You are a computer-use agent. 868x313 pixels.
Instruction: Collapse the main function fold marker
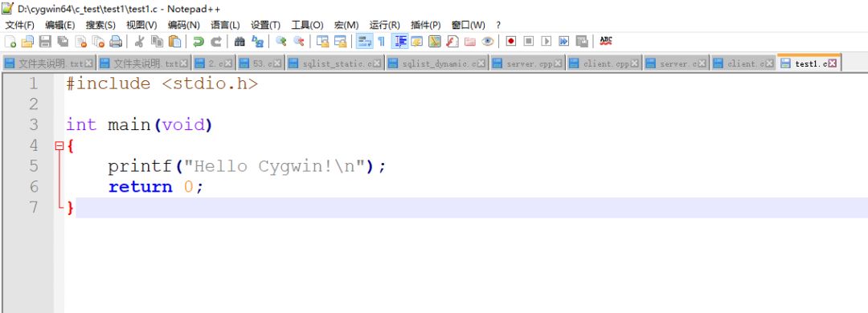point(59,146)
